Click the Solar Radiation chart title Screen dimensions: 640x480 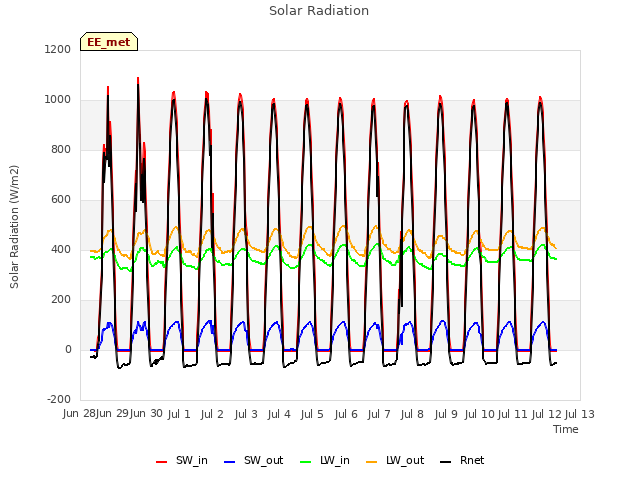point(319,11)
